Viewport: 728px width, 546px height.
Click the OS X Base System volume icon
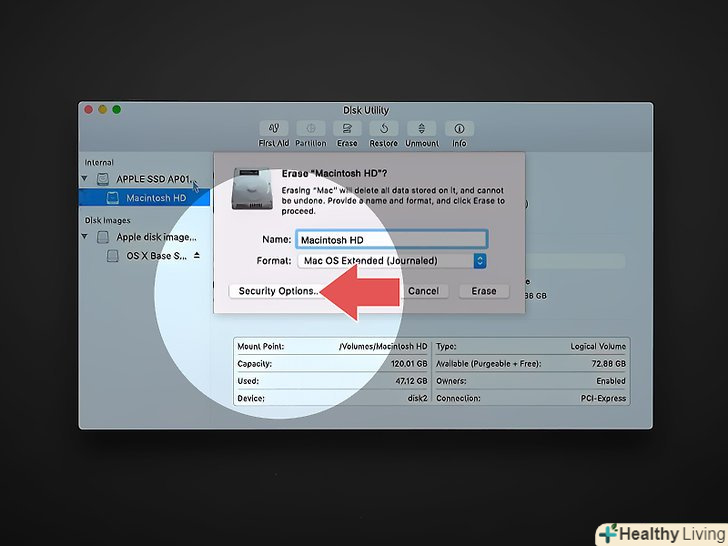coord(112,256)
